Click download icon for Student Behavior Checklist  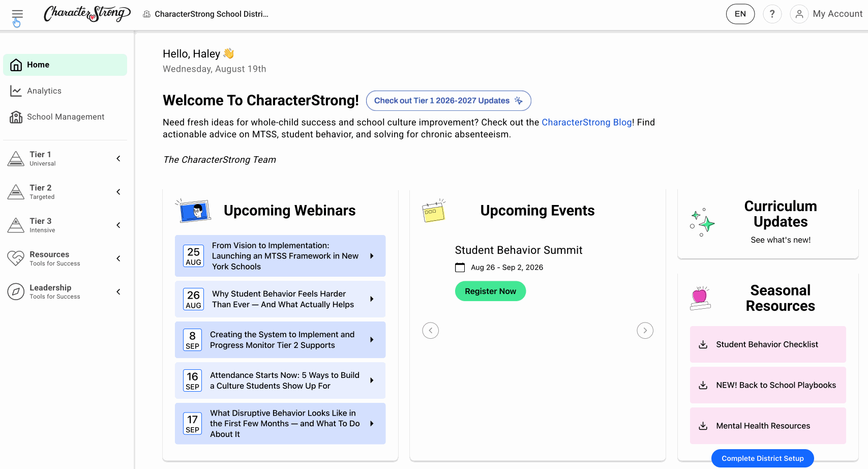(703, 344)
